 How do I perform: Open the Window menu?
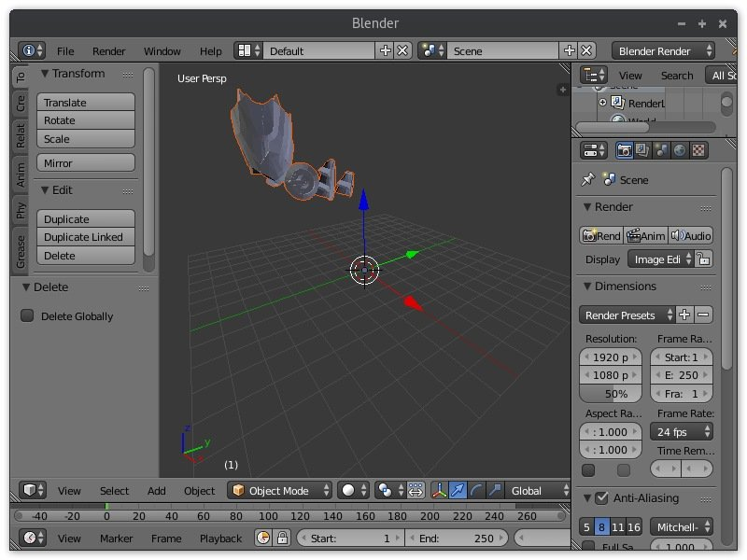[162, 51]
